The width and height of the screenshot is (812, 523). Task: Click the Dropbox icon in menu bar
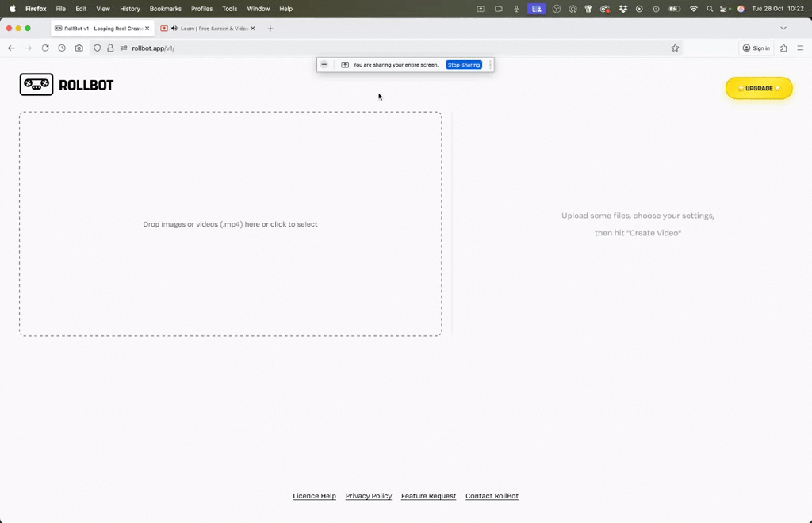[x=623, y=9]
